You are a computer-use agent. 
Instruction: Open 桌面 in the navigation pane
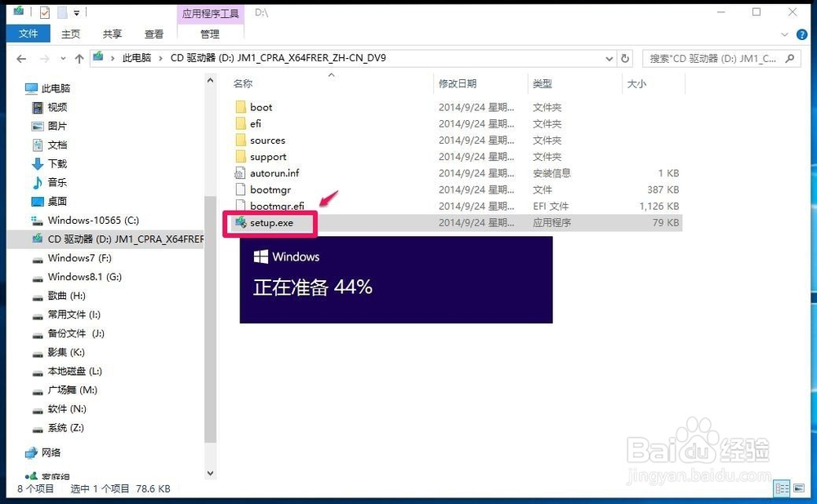tap(57, 201)
